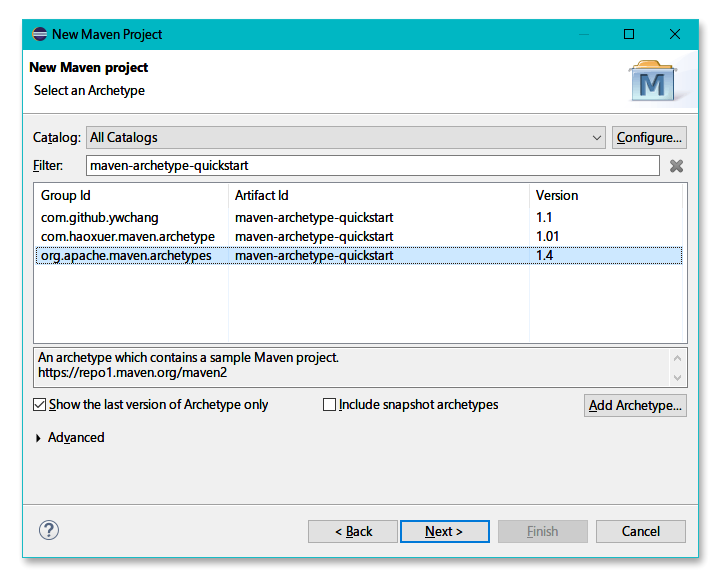Select the org.apache.maven.archetypes row

coord(359,255)
